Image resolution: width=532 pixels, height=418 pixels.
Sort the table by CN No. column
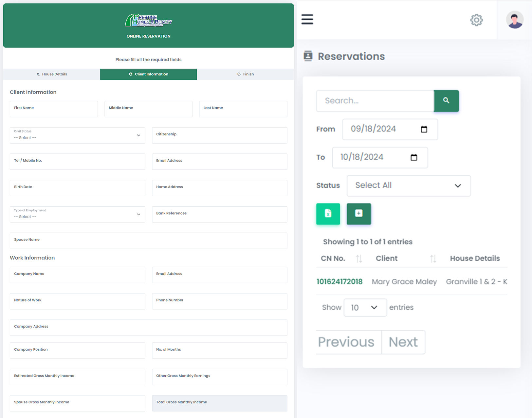359,259
